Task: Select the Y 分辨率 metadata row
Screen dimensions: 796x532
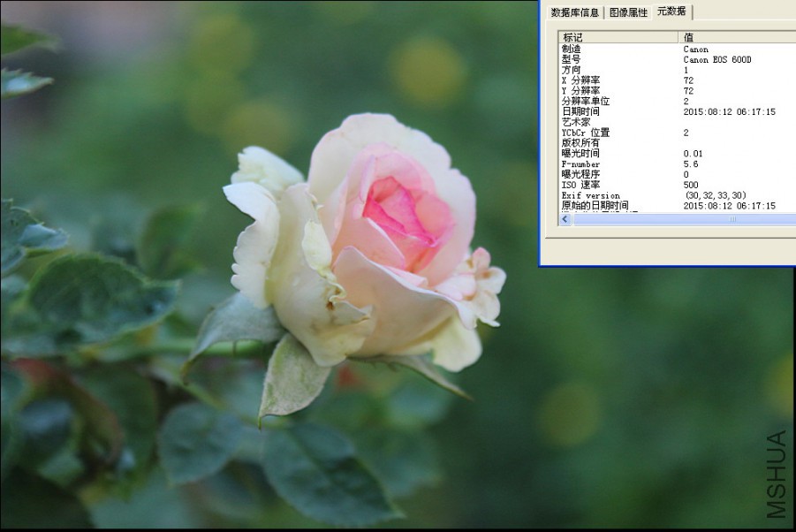Action: coord(636,89)
